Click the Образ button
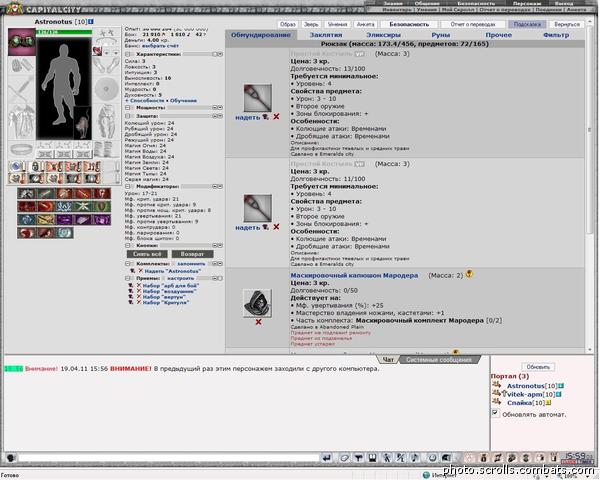The image size is (600, 480). click(x=288, y=24)
